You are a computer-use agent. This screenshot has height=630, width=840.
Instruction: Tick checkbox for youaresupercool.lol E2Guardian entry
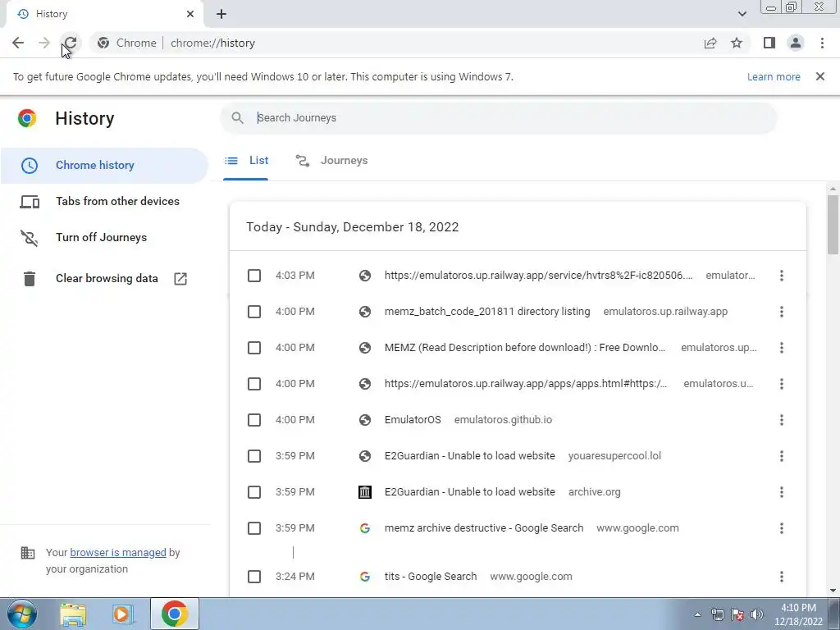(254, 456)
